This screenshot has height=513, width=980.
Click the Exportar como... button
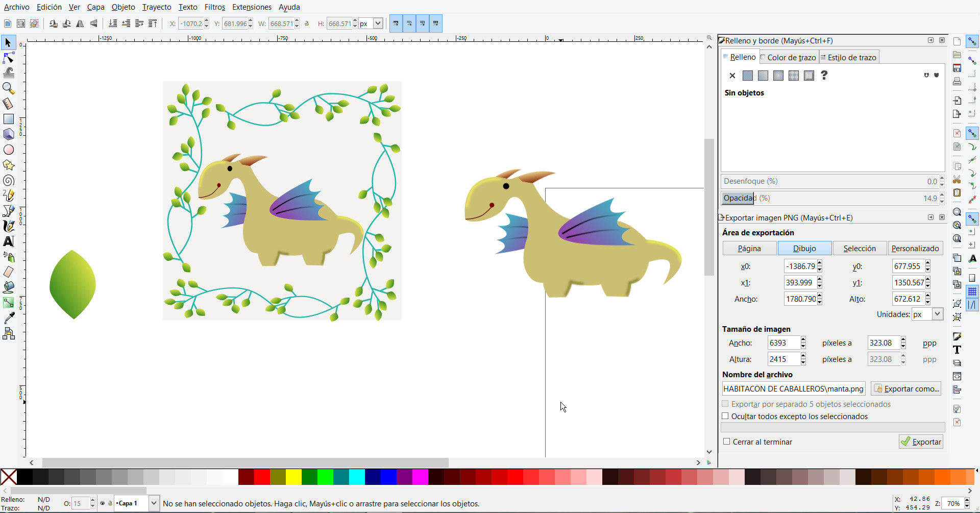coord(906,388)
